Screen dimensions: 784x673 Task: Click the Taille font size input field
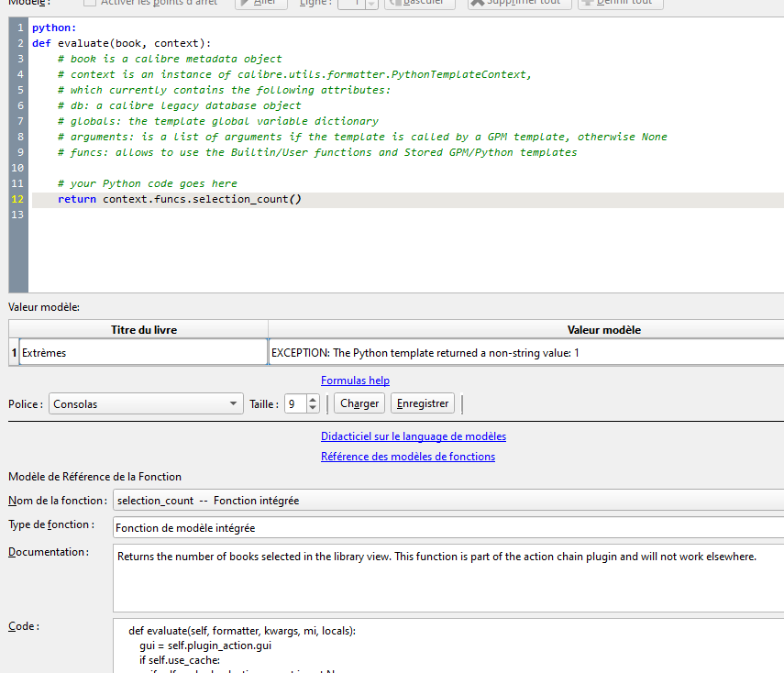pos(294,403)
